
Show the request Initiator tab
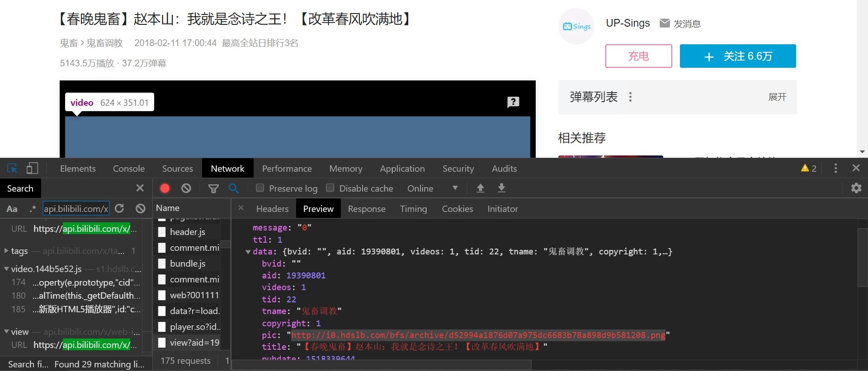503,209
